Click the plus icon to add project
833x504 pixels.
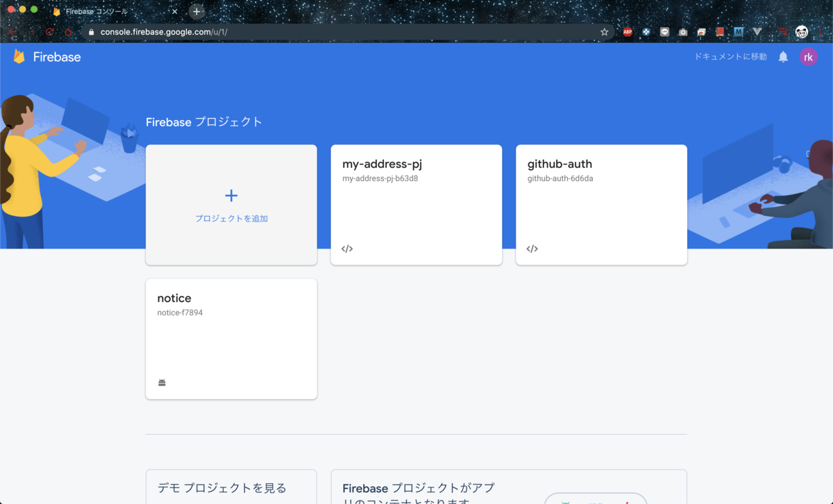[x=231, y=196]
